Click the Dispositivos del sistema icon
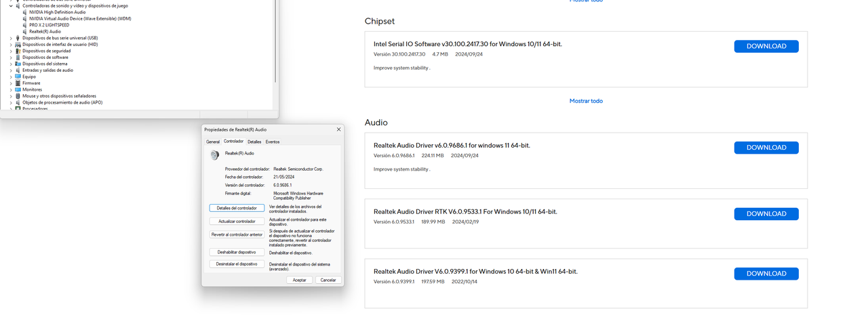Screen dimensions: 868x317 coord(18,64)
